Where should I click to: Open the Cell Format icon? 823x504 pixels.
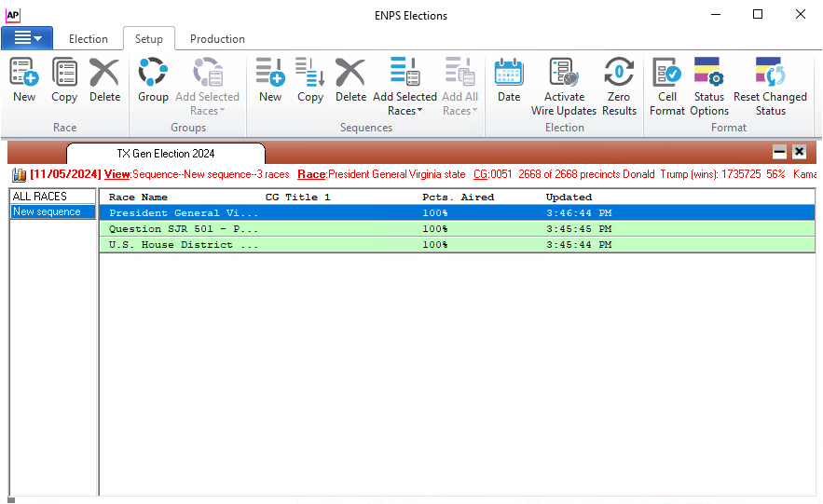click(666, 72)
